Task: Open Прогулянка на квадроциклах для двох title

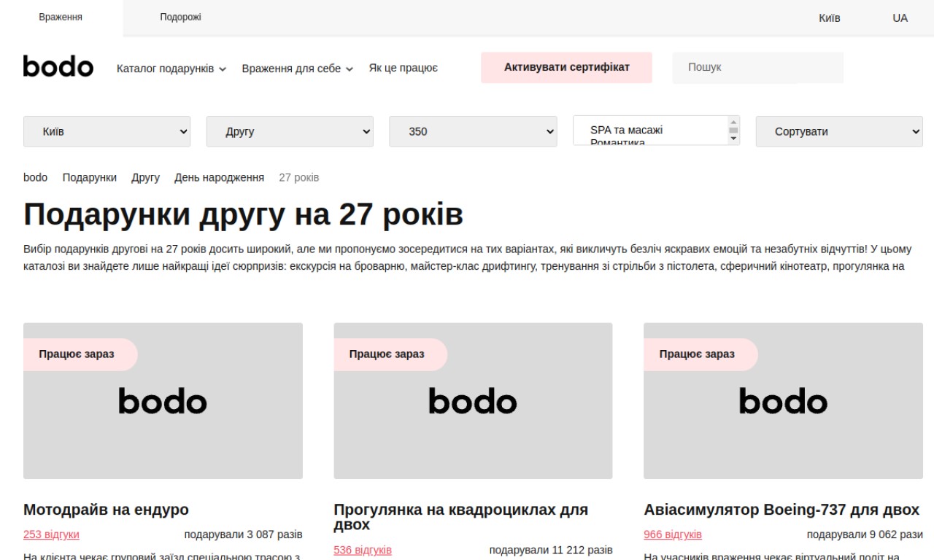Action: click(460, 517)
